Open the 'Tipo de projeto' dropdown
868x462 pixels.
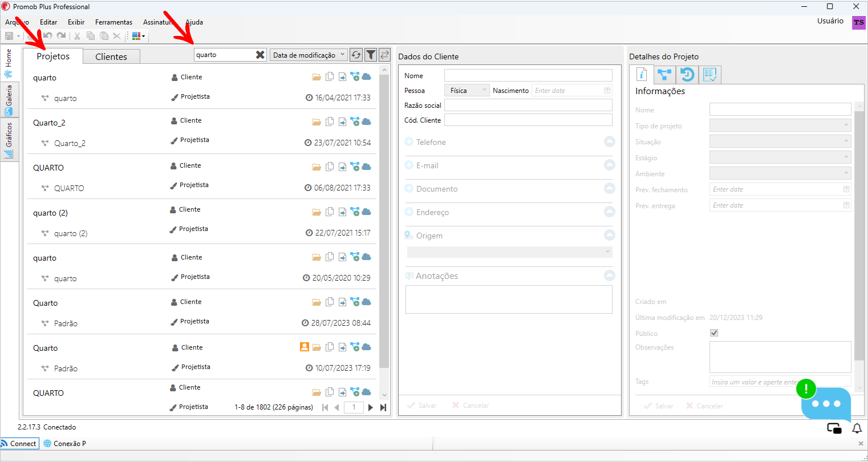[x=780, y=125]
